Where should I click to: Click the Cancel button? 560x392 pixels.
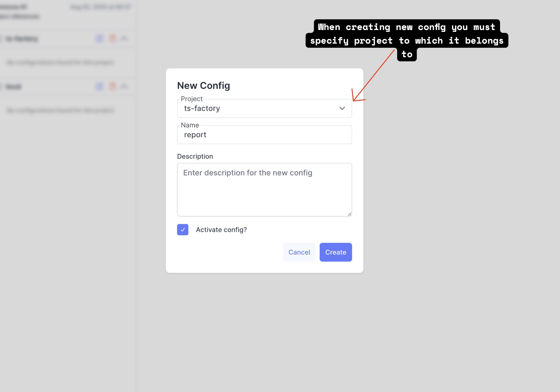coord(299,252)
